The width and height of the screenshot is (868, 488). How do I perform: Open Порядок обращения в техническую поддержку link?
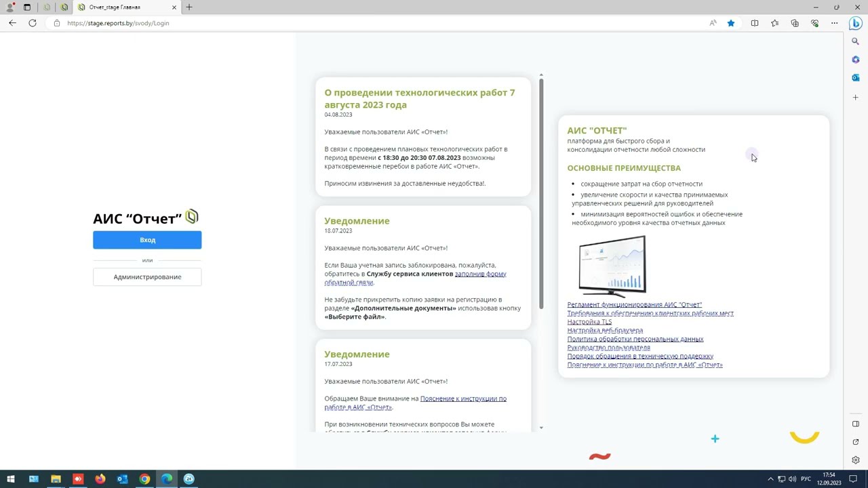click(640, 356)
